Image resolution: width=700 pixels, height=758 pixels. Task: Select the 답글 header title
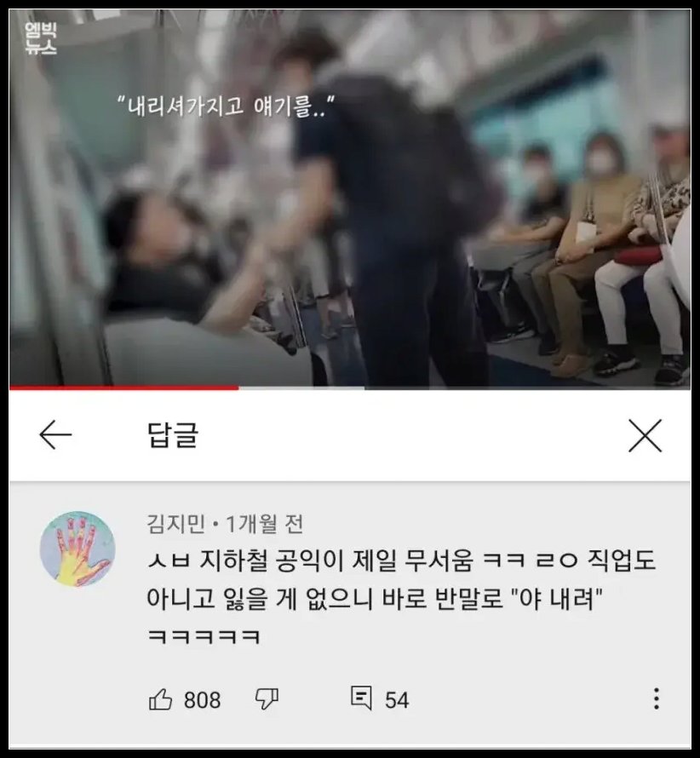coord(173,435)
